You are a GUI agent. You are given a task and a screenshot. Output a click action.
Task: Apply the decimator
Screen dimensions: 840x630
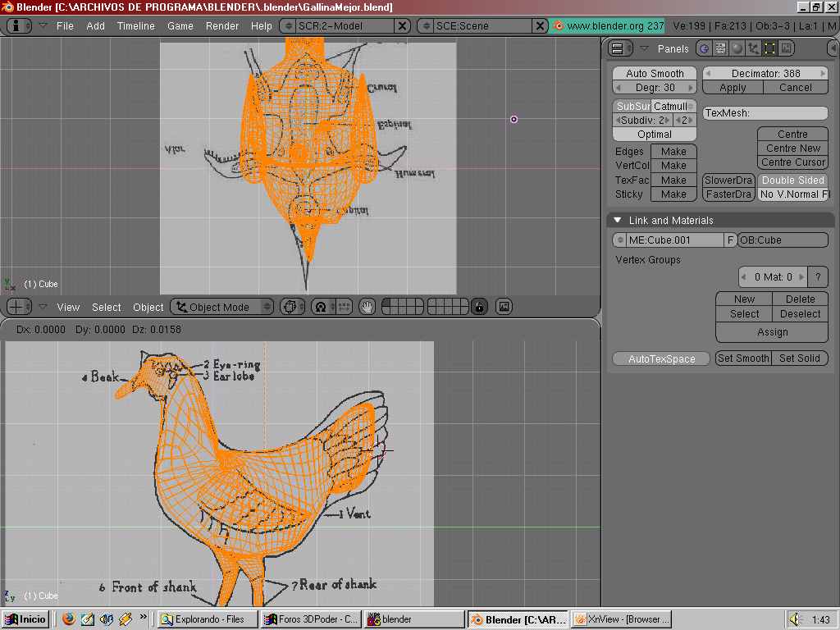(733, 87)
